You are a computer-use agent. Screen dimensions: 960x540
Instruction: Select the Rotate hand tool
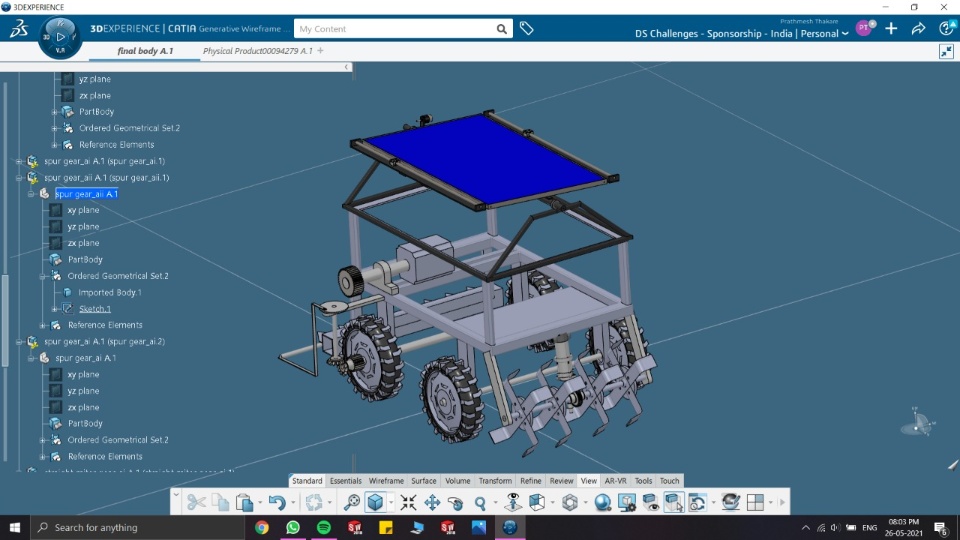coord(456,503)
